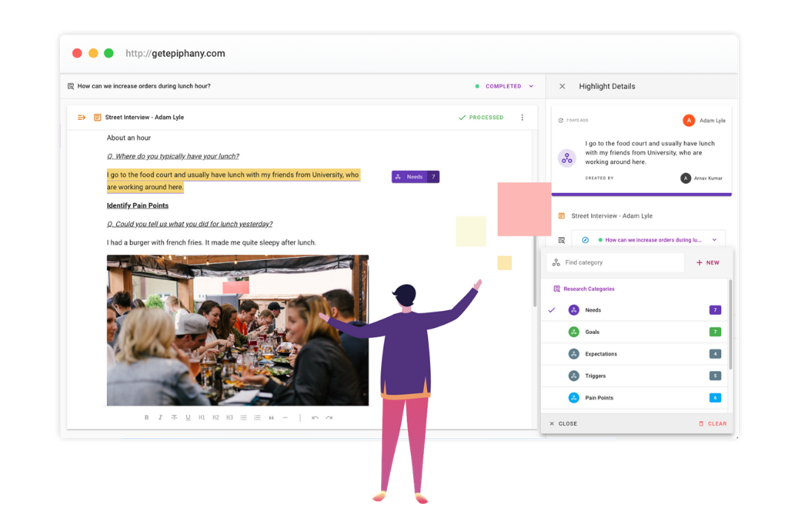The image size is (798, 532).
Task: Toggle bold formatting in editor toolbar
Action: click(x=146, y=417)
